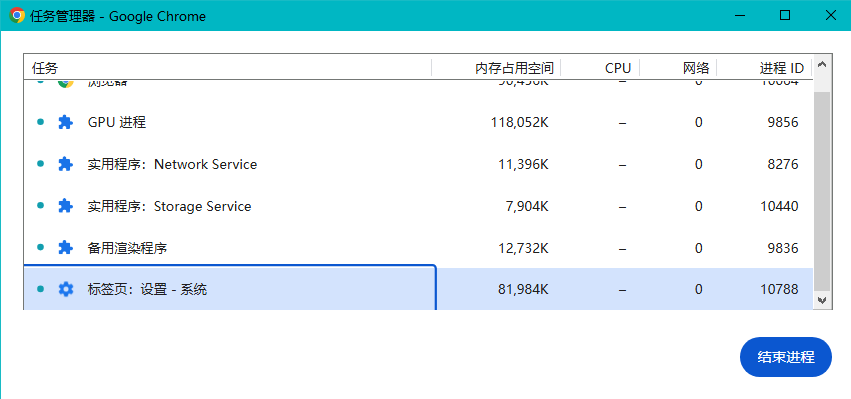
Task: Click memory value 7,904K
Action: [527, 206]
